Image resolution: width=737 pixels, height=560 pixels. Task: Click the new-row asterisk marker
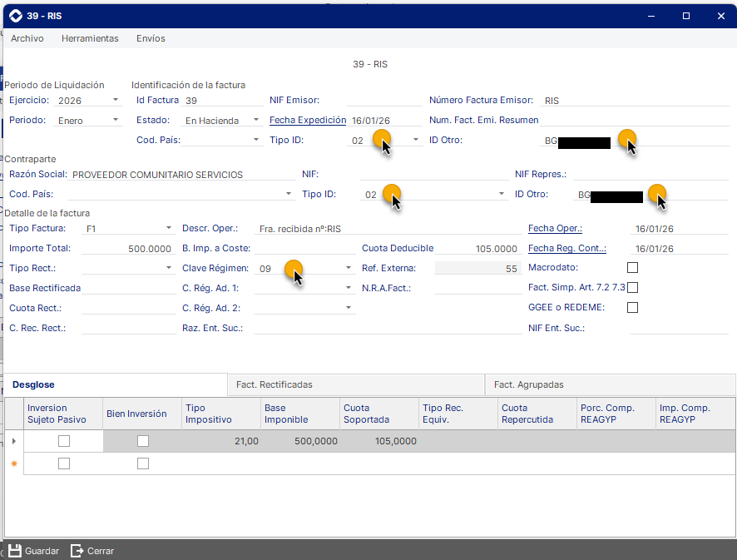point(14,463)
